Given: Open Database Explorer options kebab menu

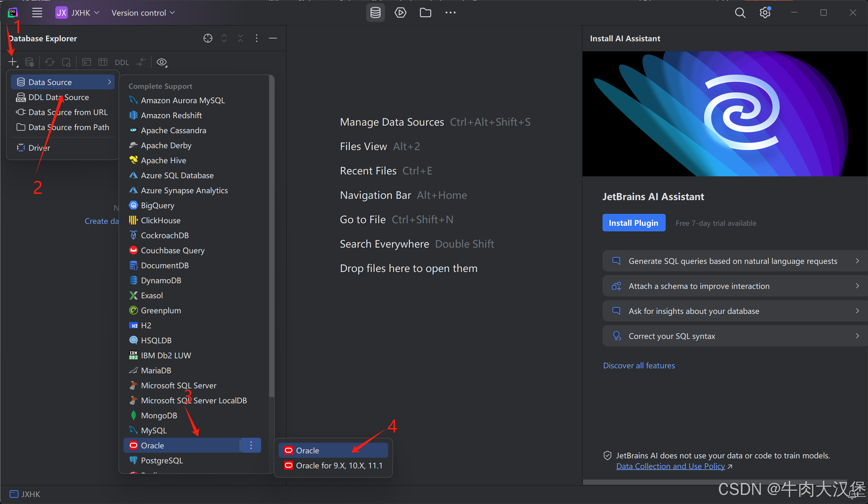Looking at the screenshot, I should (x=257, y=38).
